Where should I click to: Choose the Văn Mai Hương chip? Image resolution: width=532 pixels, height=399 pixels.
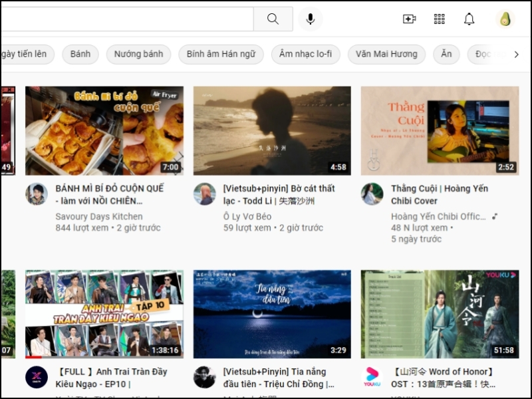click(386, 55)
